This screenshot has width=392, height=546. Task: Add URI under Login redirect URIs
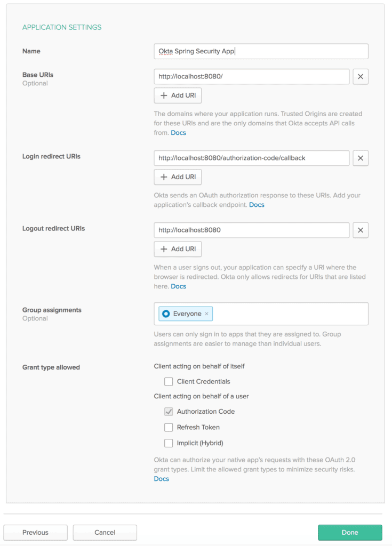click(x=178, y=177)
